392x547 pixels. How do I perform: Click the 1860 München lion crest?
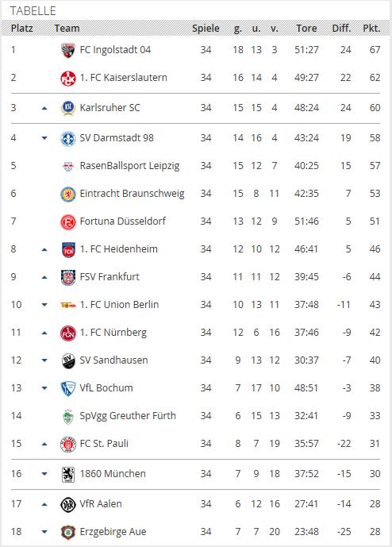pos(68,474)
